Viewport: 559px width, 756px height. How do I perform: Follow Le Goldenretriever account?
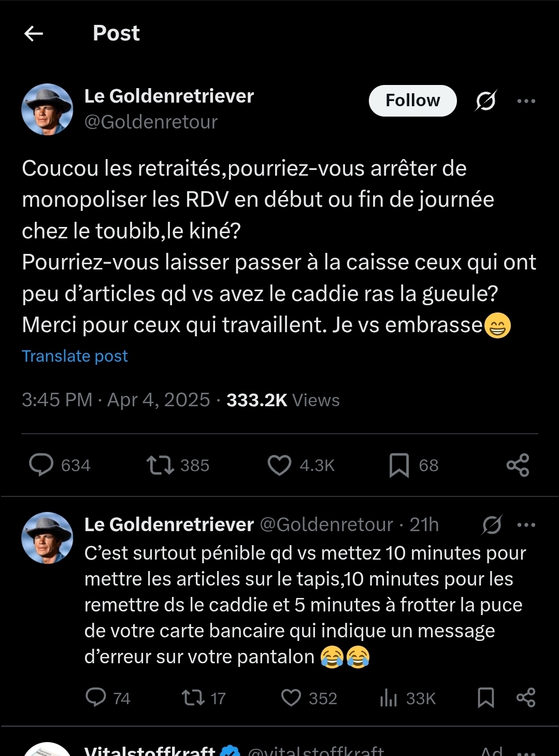click(412, 101)
